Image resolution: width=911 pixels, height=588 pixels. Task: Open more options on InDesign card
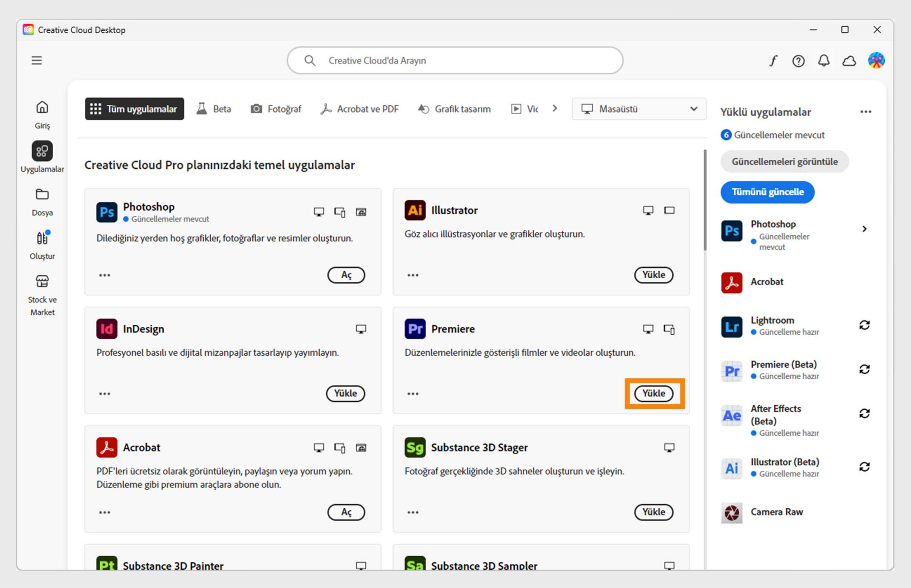(x=104, y=394)
